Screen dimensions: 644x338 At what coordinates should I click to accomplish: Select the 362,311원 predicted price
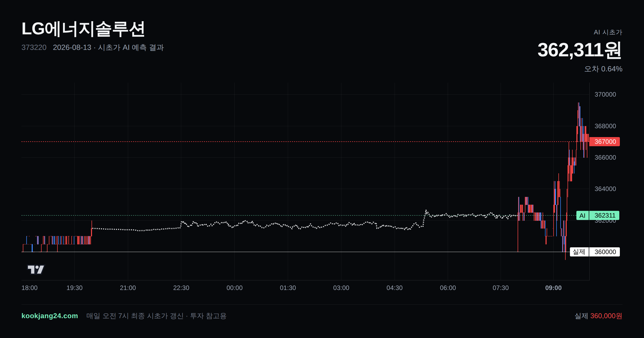click(580, 50)
